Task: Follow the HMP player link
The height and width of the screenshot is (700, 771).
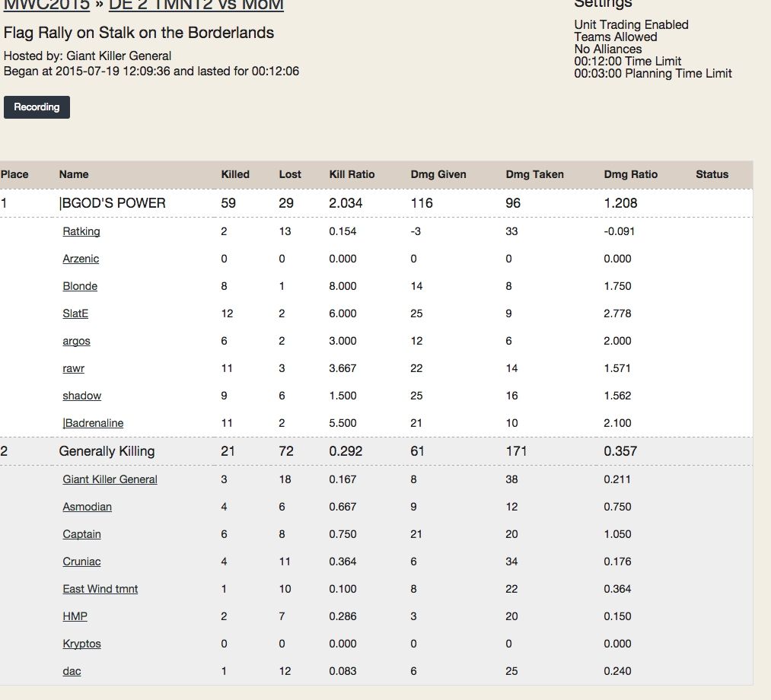Action: [x=75, y=616]
